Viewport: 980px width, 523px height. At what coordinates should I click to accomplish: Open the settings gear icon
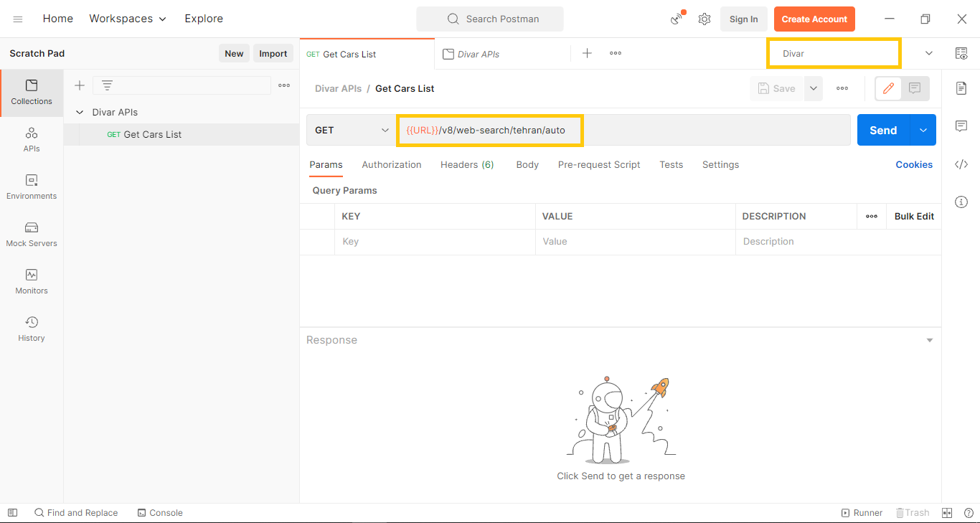click(x=705, y=19)
